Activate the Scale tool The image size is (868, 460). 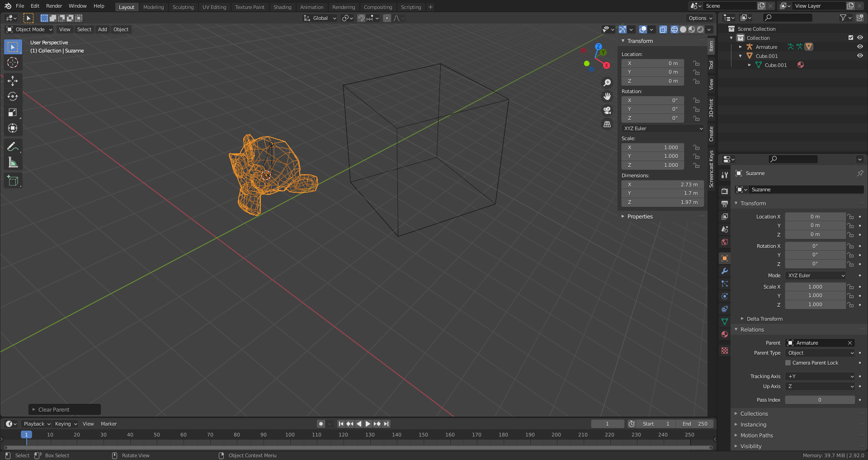13,113
